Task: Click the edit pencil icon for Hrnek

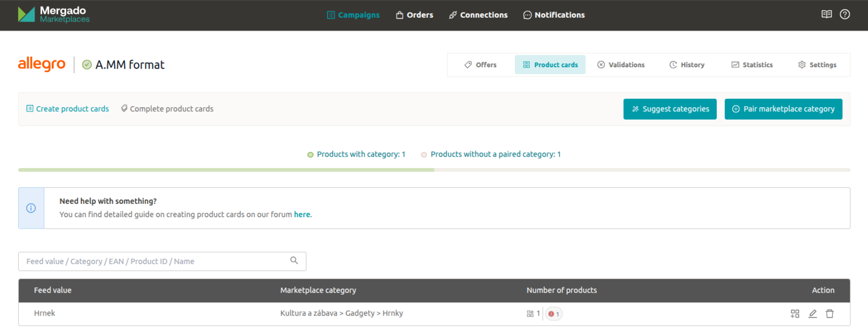Action: [x=812, y=314]
